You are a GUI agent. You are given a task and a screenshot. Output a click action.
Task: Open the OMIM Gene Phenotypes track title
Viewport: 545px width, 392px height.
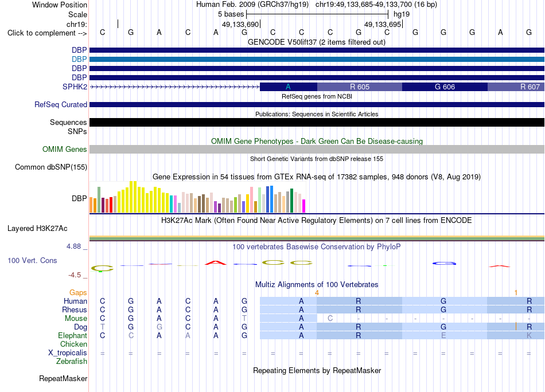(x=317, y=142)
